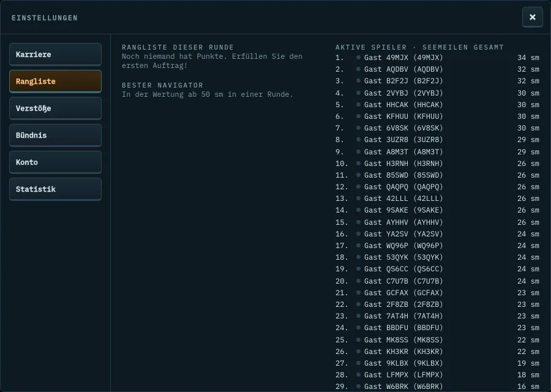
Task: Switch to the Verstöße tab
Action: pos(55,108)
